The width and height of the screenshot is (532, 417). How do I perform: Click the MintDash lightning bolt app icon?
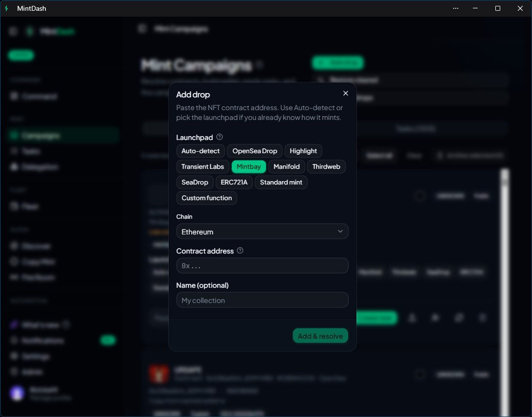(6, 8)
